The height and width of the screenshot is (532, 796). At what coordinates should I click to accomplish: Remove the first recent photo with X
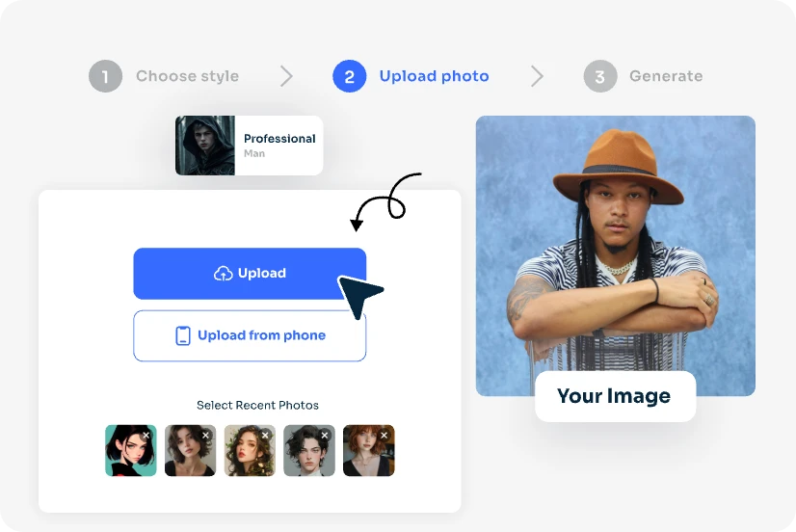tap(146, 436)
